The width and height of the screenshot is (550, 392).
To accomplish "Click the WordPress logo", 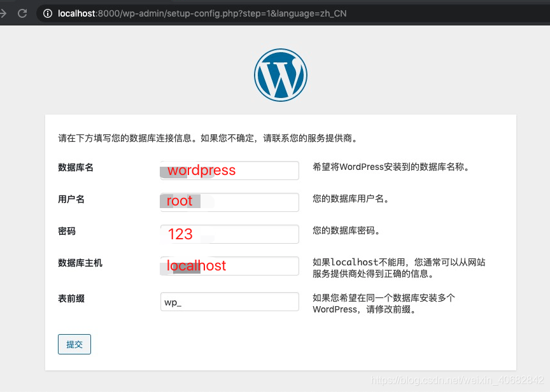I will [281, 75].
